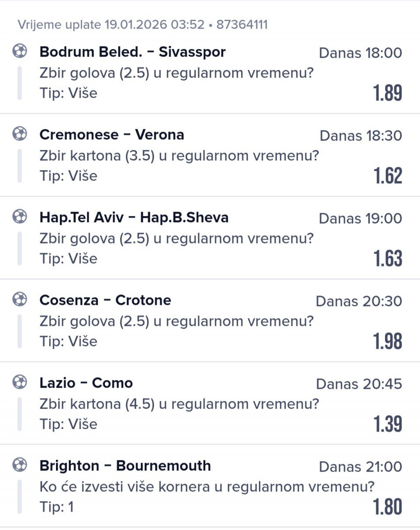The height and width of the screenshot is (530, 420).
Task: Click the 1.62 odds for Cremonese – Verona
Action: click(x=387, y=176)
